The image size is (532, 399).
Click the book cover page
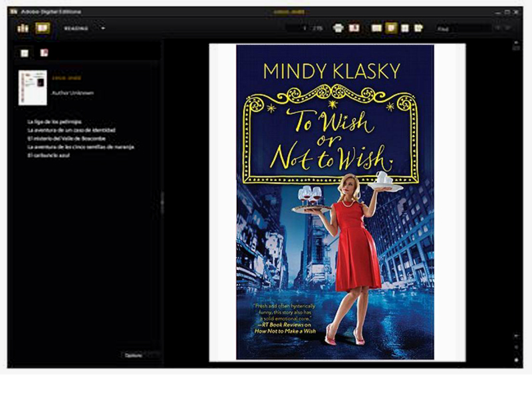(x=335, y=202)
